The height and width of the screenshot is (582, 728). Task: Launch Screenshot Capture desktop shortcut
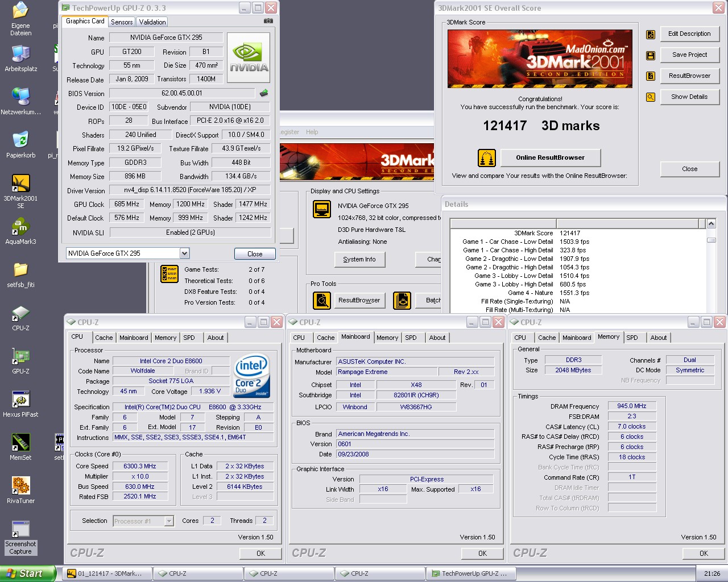(x=20, y=537)
